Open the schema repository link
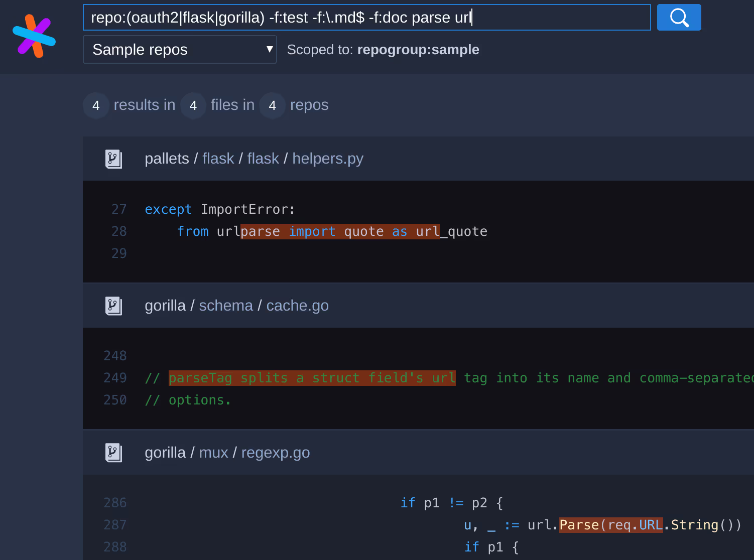This screenshot has width=754, height=560. tap(226, 306)
